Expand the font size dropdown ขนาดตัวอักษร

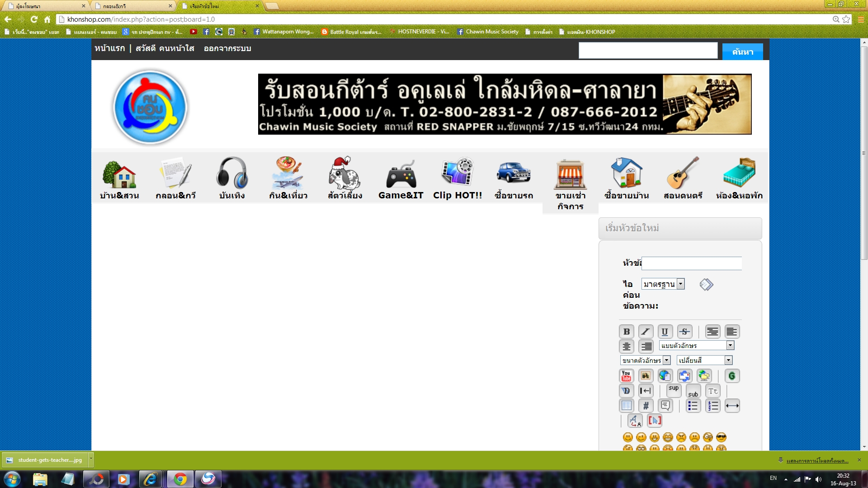click(x=645, y=361)
